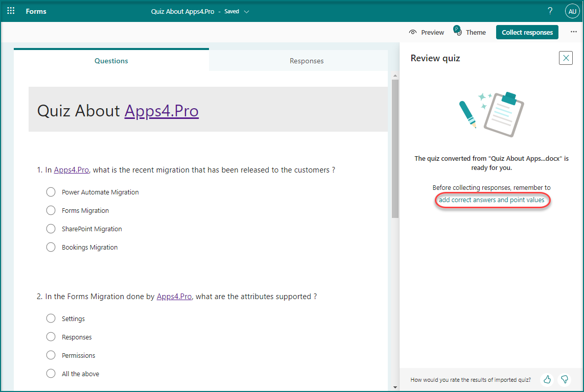Open the Theme palette icon
Screen dimensions: 584x392
[458, 32]
